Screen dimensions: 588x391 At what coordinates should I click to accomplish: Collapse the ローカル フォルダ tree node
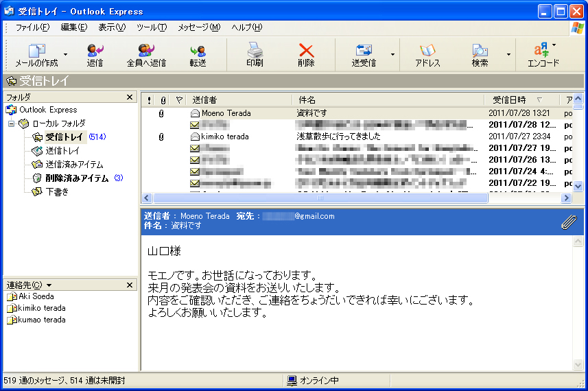point(11,123)
